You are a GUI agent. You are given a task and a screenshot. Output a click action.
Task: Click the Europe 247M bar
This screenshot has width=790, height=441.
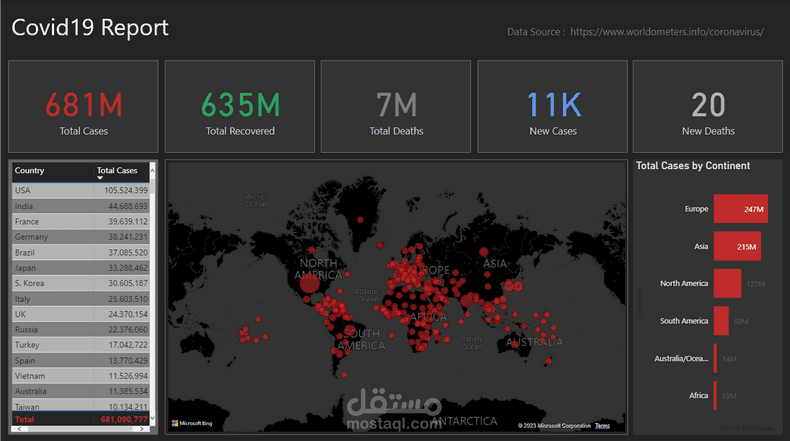(741, 209)
